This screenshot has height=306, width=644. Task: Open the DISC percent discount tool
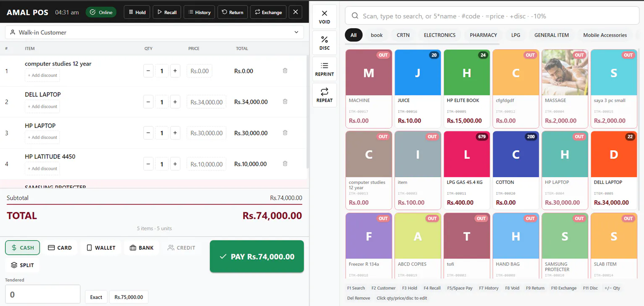click(x=324, y=43)
